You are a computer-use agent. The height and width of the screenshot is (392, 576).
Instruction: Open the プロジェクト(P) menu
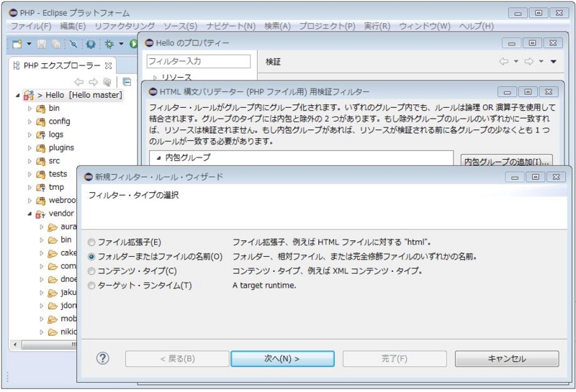click(x=327, y=26)
